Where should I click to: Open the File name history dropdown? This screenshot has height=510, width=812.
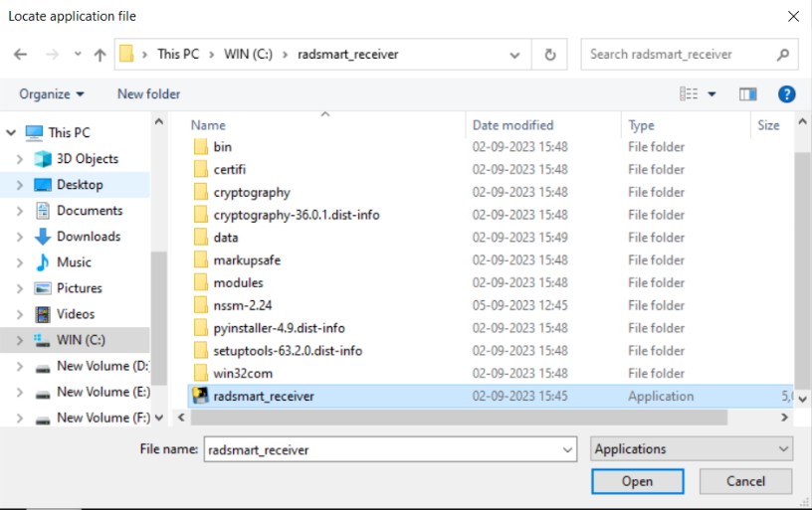click(x=567, y=449)
